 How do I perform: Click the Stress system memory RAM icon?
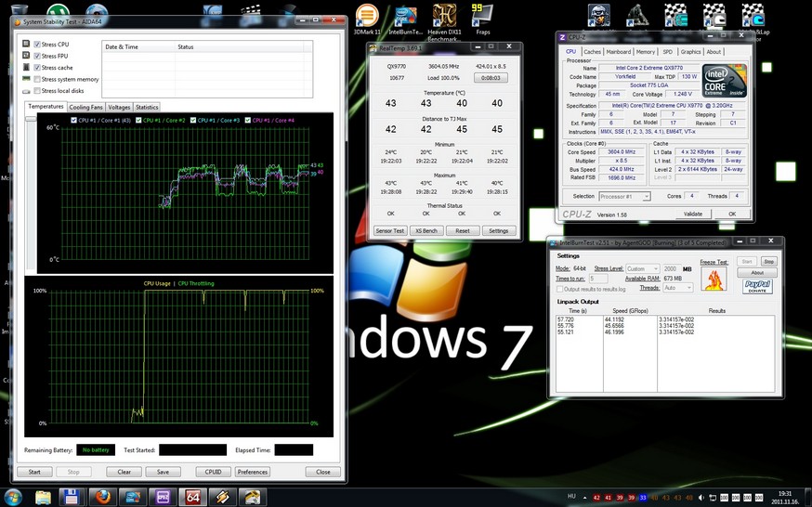(x=26, y=79)
